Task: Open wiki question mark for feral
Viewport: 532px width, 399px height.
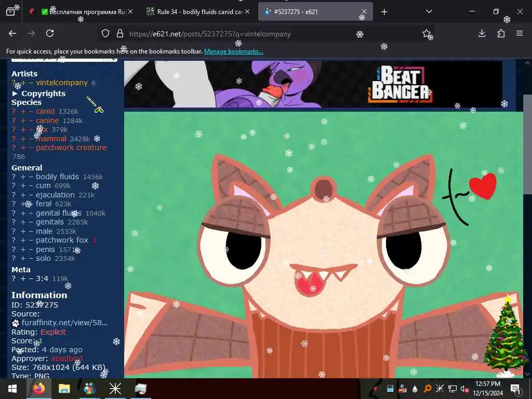Action: point(14,204)
